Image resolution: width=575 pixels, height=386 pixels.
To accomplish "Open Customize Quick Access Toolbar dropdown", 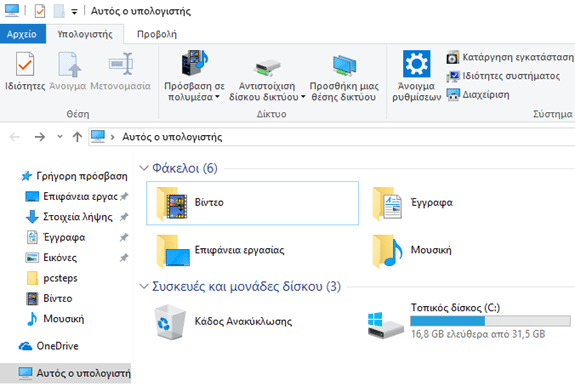I will 74,12.
